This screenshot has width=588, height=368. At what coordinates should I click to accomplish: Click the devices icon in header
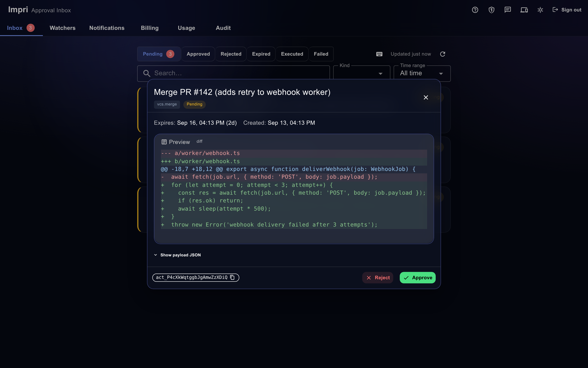tap(524, 10)
